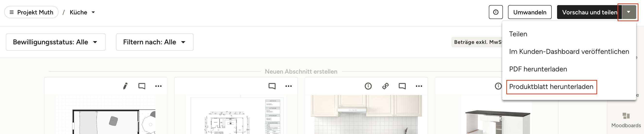This screenshot has width=644, height=134.
Task: Open the Projekt Muth menu button
Action: point(31,12)
